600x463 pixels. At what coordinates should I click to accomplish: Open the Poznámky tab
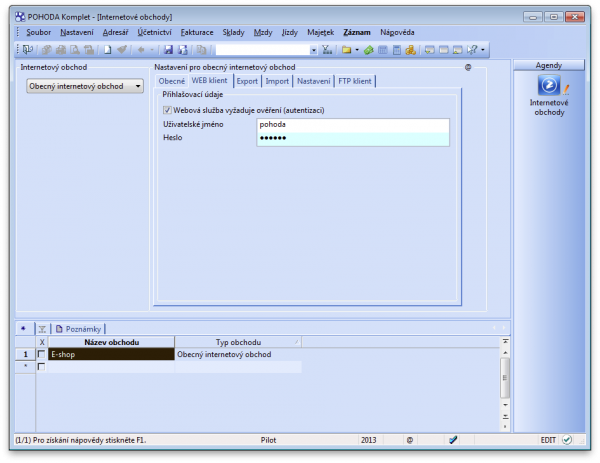pyautogui.click(x=78, y=329)
